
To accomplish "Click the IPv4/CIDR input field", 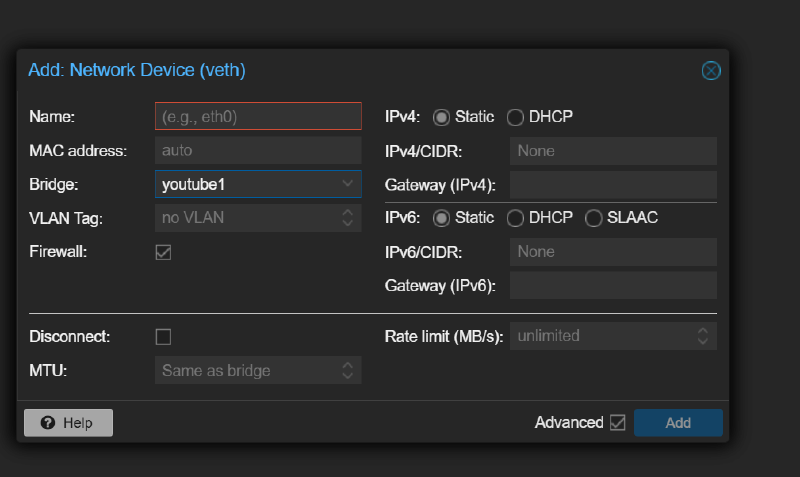I will 612,151.
